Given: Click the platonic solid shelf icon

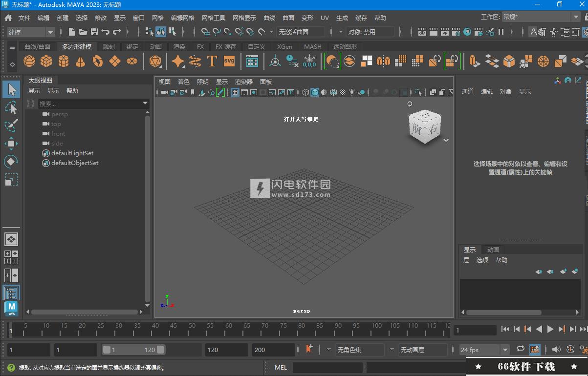Looking at the screenshot, I should pyautogui.click(x=155, y=61).
